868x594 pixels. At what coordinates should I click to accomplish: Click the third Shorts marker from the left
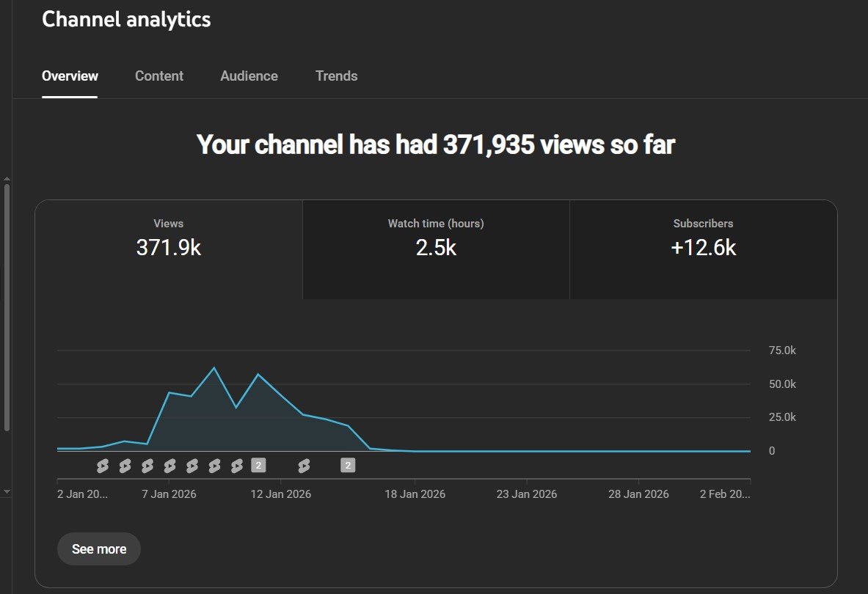147,466
